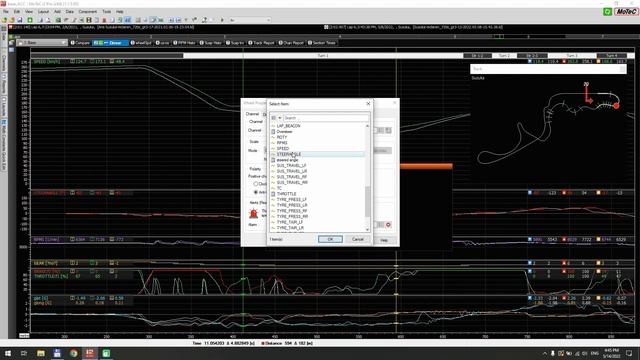Switch to the Track Report worksheet tab
This screenshot has width=640, height=360.
point(262,43)
